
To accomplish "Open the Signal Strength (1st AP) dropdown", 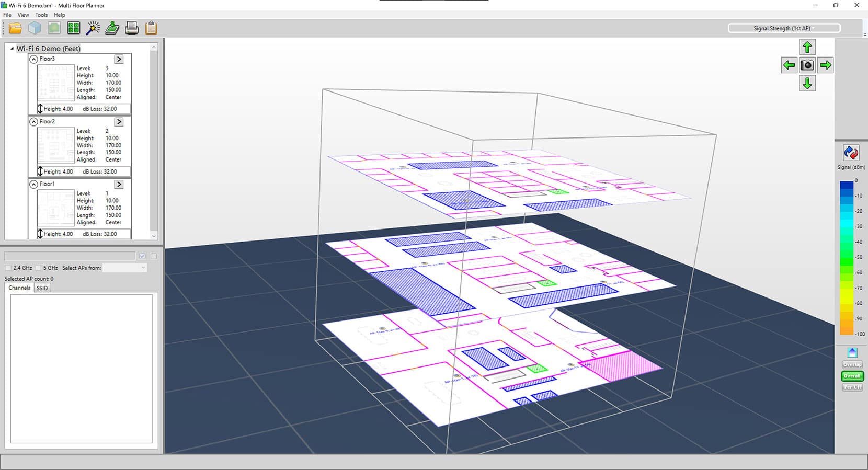I will click(784, 28).
